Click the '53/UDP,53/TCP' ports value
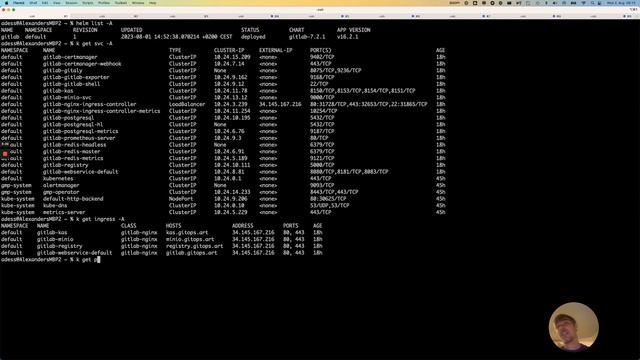Viewport: 640px width, 360px height. pyautogui.click(x=329, y=205)
